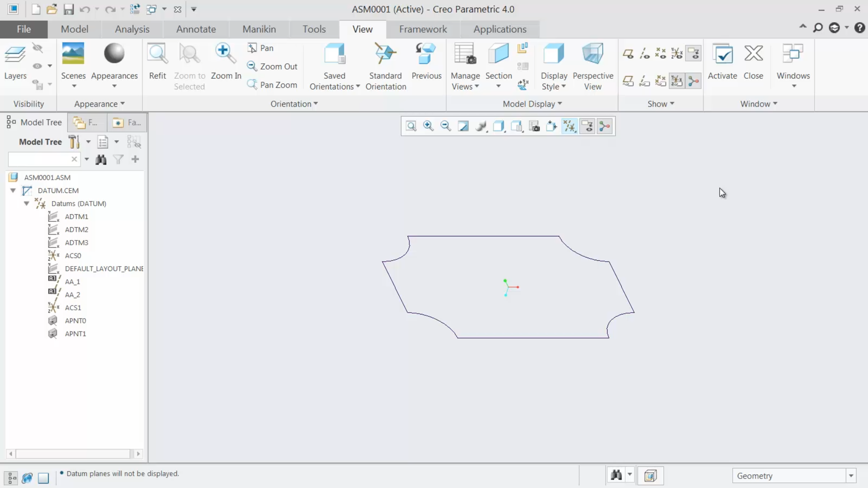Select DEFAULT_LAYOUT_PLANE in the tree
Viewport: 868px width, 488px height.
click(104, 268)
